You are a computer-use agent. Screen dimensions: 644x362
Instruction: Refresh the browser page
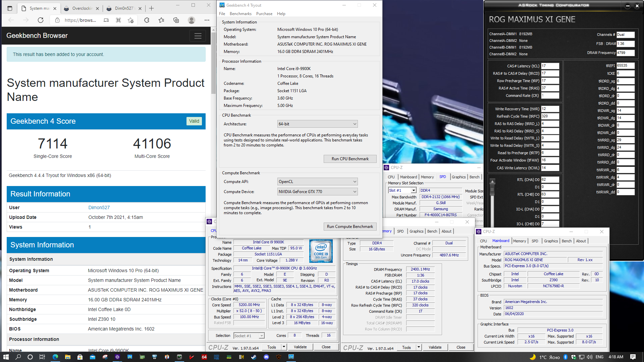point(41,20)
